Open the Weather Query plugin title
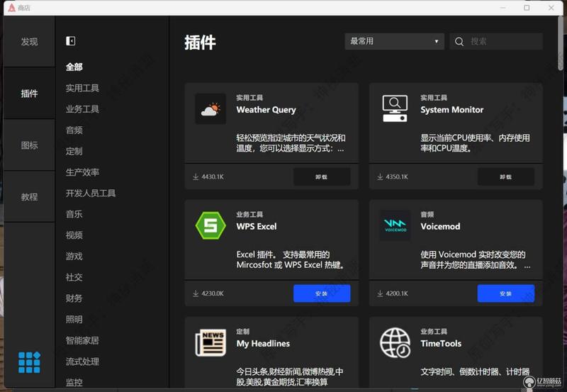Image resolution: width=567 pixels, height=392 pixels. [x=266, y=110]
